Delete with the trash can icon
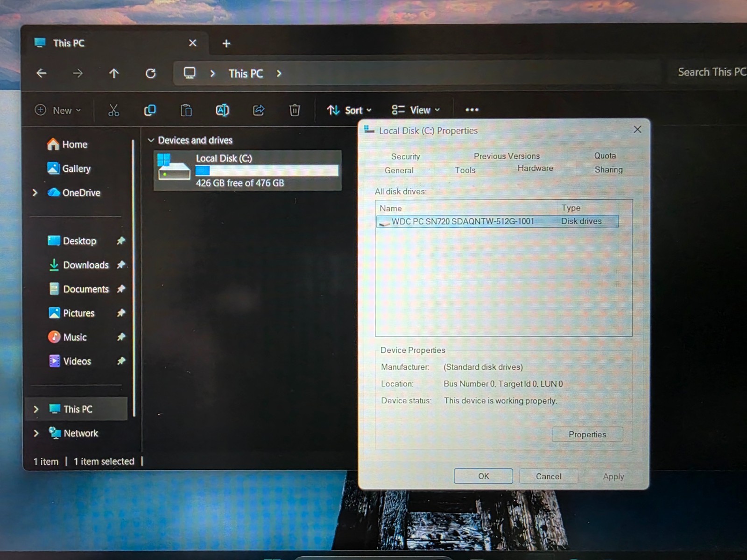Viewport: 747px width, 560px height. tap(295, 110)
